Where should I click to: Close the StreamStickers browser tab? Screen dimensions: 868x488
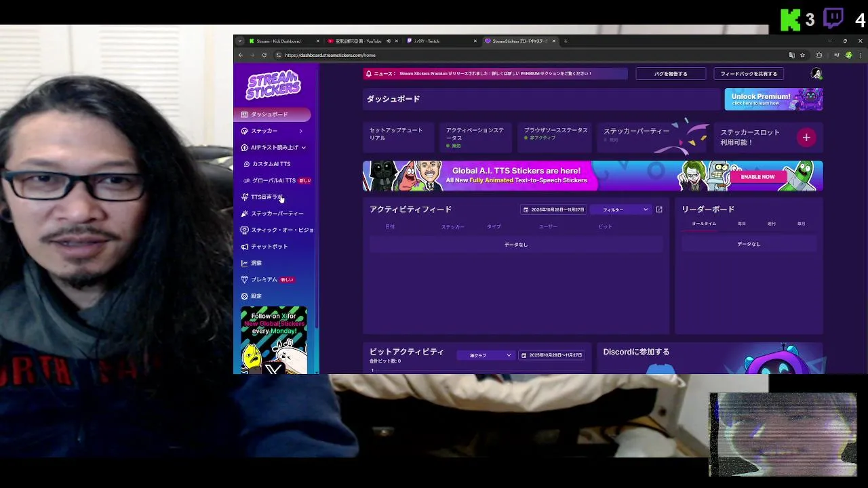[x=554, y=41]
